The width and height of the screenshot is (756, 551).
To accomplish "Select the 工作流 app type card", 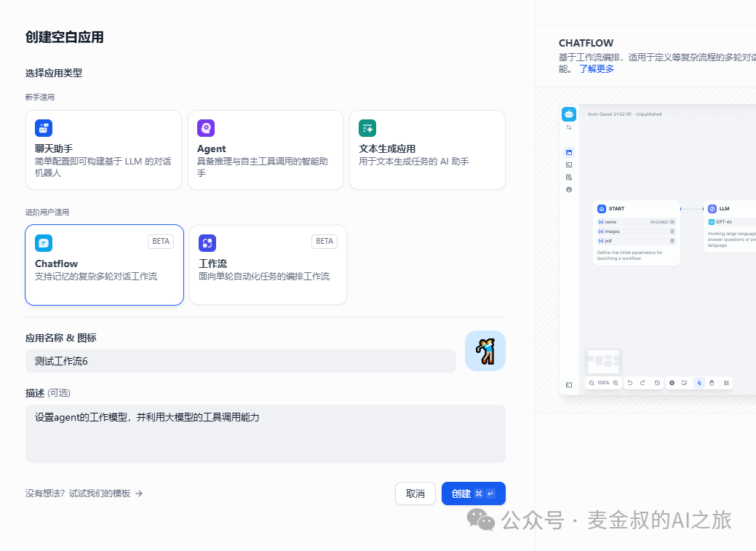I will (x=268, y=265).
